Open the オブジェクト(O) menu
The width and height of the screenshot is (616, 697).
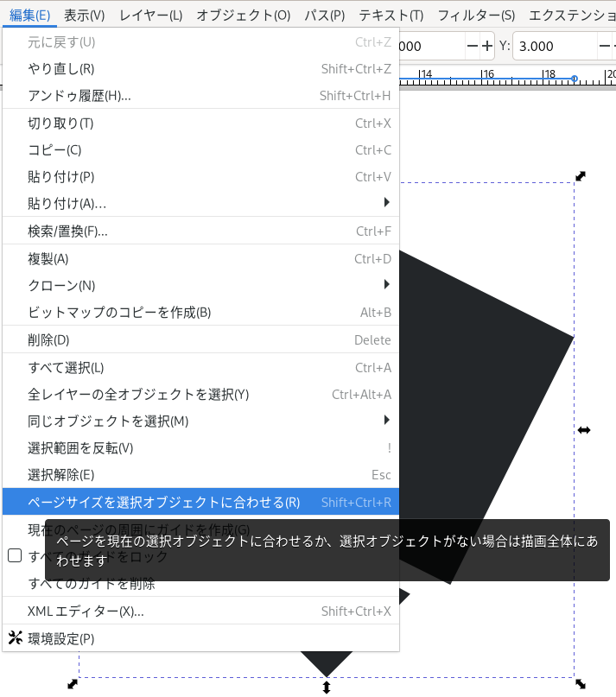244,16
